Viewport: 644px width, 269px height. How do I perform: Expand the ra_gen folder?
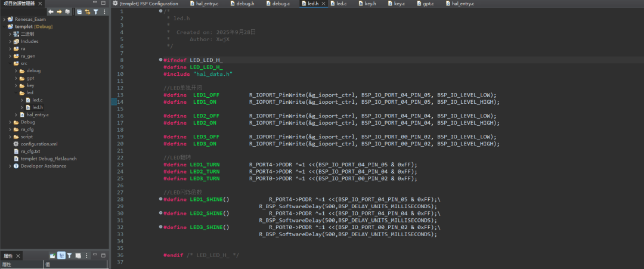pos(10,56)
